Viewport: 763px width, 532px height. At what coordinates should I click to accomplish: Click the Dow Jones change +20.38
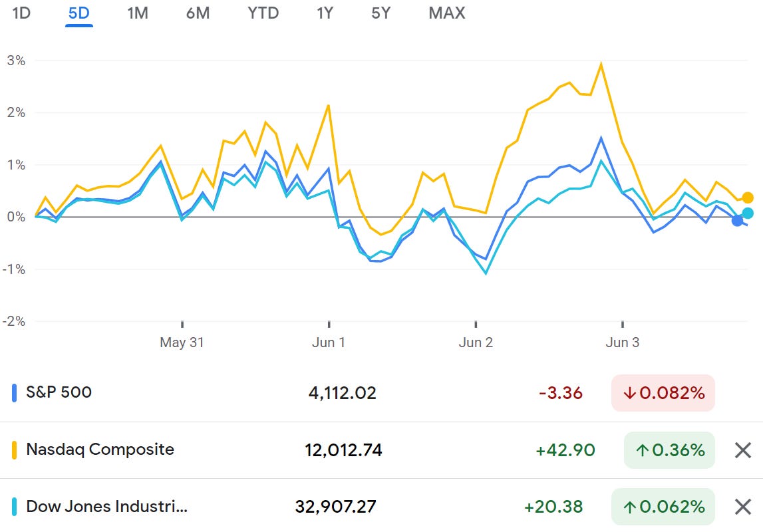tap(553, 507)
